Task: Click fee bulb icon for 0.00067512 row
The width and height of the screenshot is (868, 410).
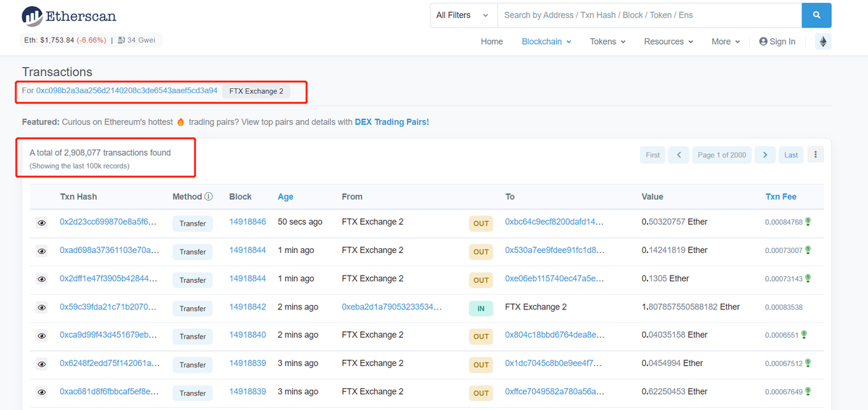Action: (x=808, y=363)
